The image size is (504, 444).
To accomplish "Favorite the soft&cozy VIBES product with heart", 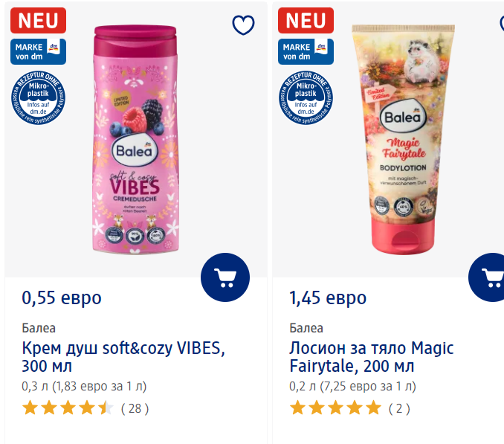I will click(x=243, y=25).
